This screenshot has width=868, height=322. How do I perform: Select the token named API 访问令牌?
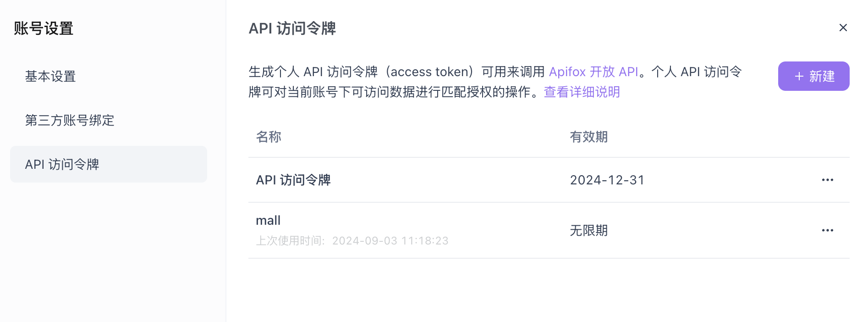coord(293,179)
